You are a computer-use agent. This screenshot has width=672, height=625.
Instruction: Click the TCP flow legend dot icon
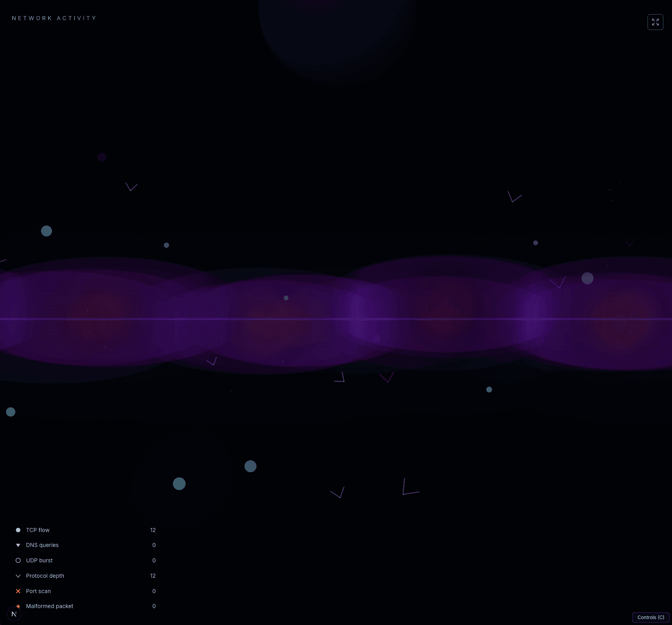coord(18,530)
